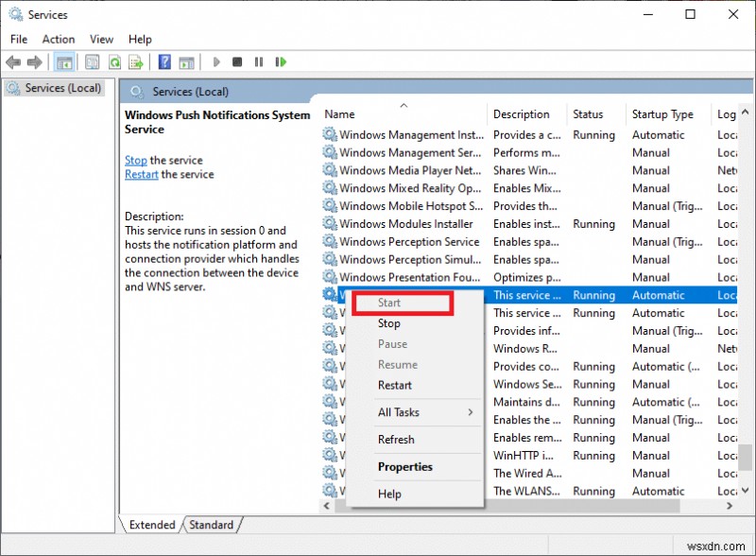Select Services (Local) in left tree
The width and height of the screenshot is (756, 556).
coord(62,88)
